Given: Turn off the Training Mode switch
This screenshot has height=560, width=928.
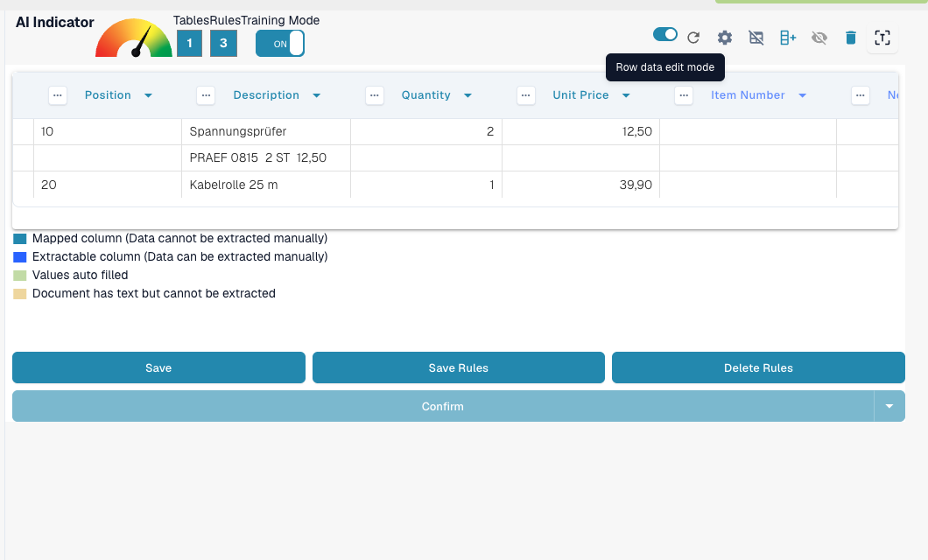Looking at the screenshot, I should pos(280,44).
